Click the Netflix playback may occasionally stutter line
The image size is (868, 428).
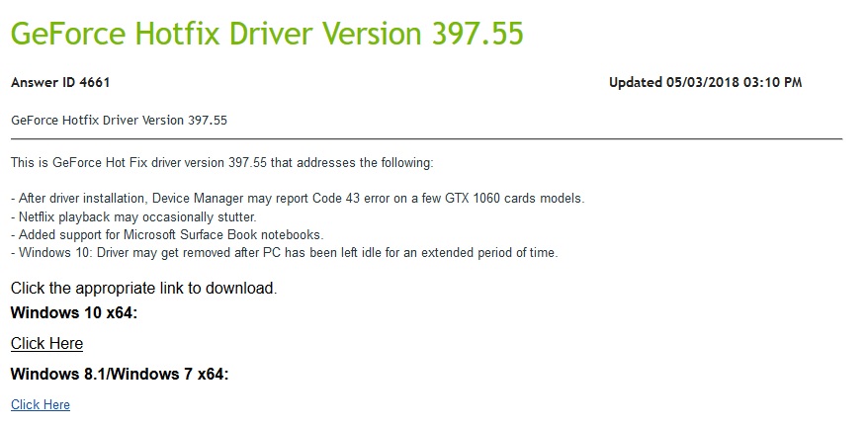point(133,216)
